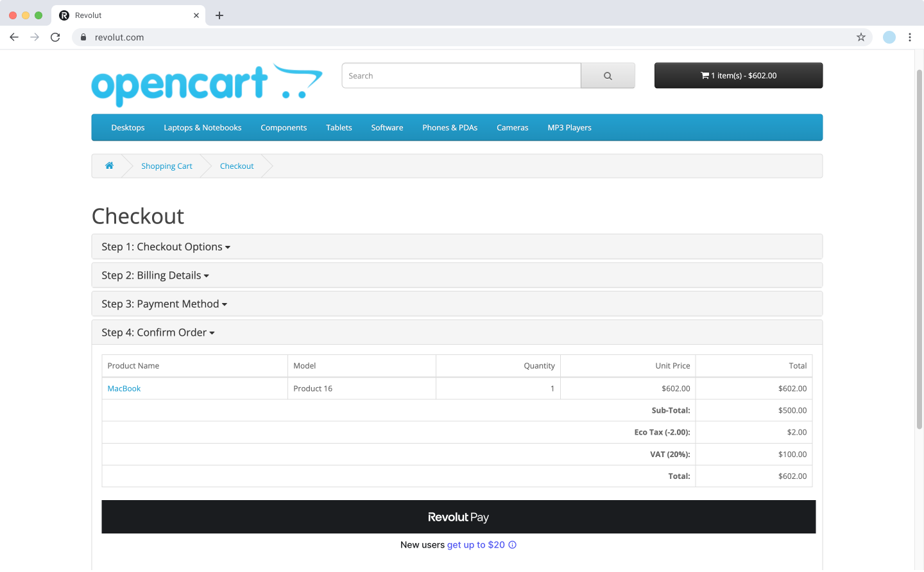The image size is (924, 572).
Task: Go to the Shopping Cart breadcrumb link
Action: [167, 166]
